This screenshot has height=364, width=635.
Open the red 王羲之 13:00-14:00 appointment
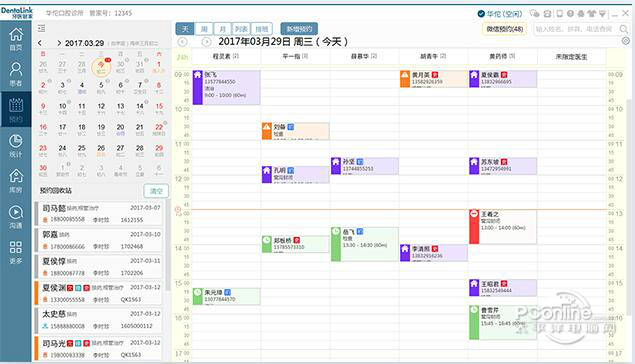coord(503,227)
